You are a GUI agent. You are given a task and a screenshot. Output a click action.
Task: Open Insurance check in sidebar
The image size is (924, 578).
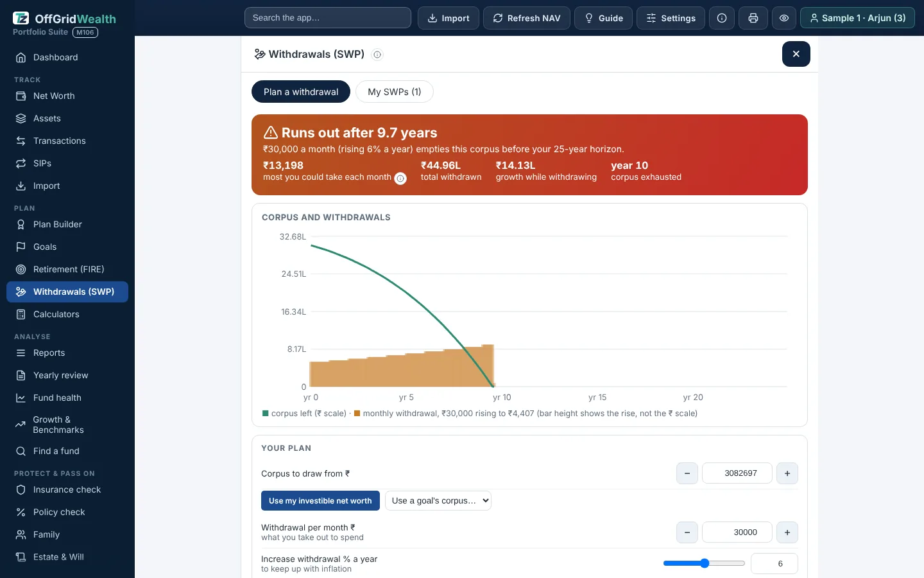(x=67, y=489)
